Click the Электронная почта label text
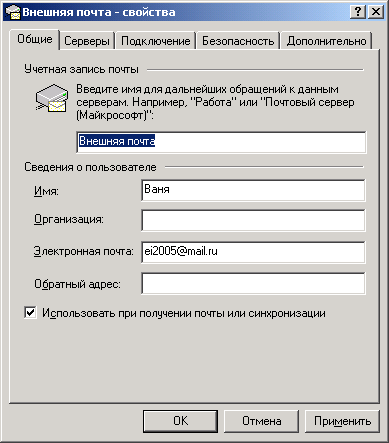Screen dimensions: 389x443 coord(84,251)
